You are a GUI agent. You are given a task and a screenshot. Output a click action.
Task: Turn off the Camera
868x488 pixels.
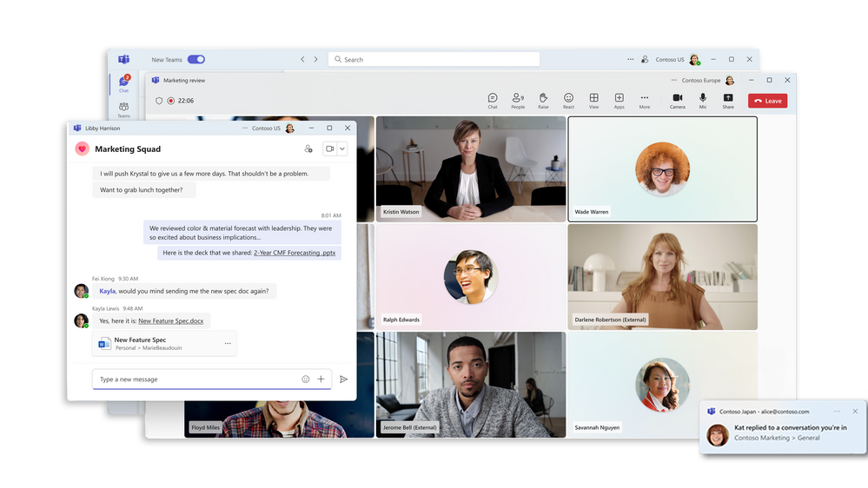click(x=677, y=99)
